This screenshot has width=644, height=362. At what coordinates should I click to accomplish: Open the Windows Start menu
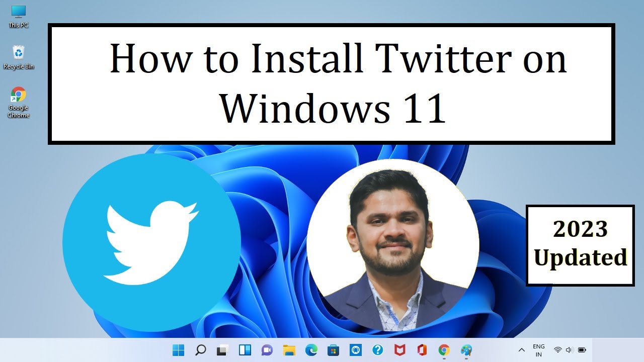(178, 350)
